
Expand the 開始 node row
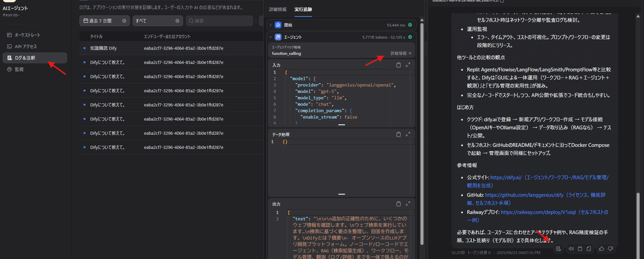click(x=270, y=25)
